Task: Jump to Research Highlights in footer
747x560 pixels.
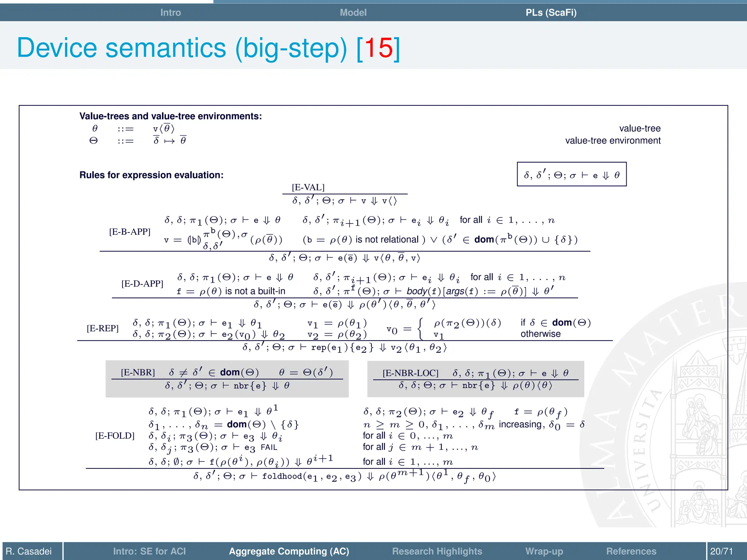Action: click(x=437, y=551)
